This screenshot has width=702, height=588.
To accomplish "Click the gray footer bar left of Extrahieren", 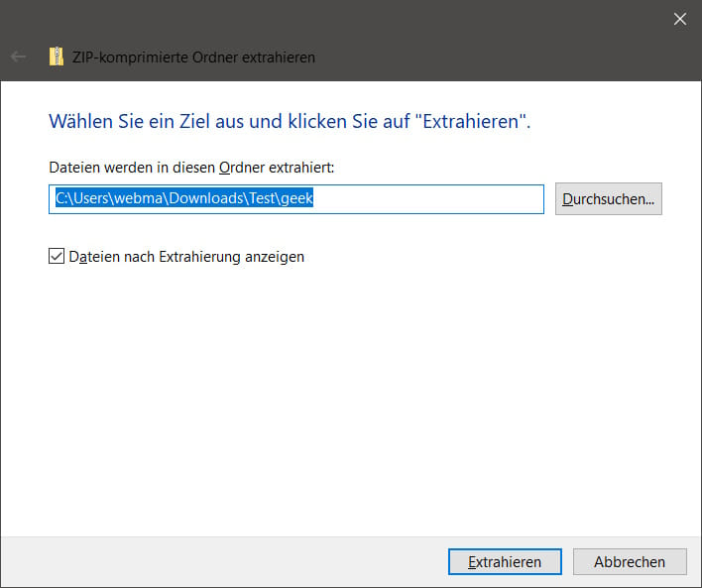I will tap(224, 562).
